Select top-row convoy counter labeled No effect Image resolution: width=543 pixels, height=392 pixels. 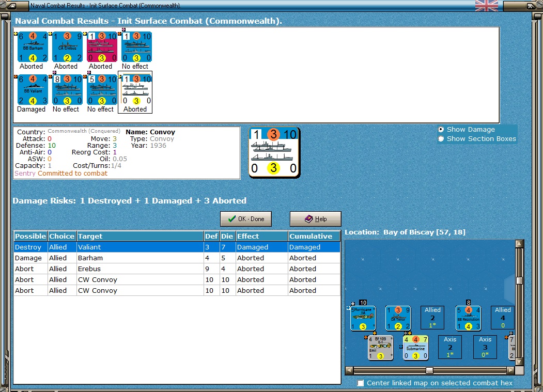pos(137,47)
